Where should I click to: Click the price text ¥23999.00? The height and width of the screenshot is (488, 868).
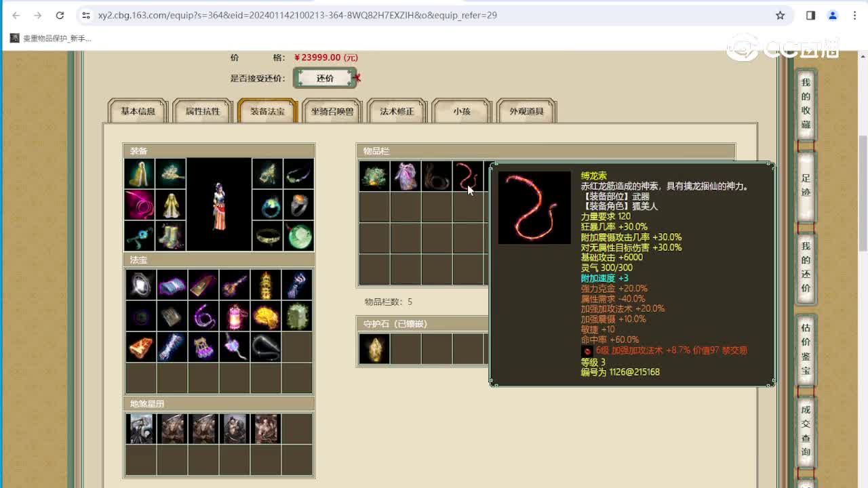(x=325, y=58)
